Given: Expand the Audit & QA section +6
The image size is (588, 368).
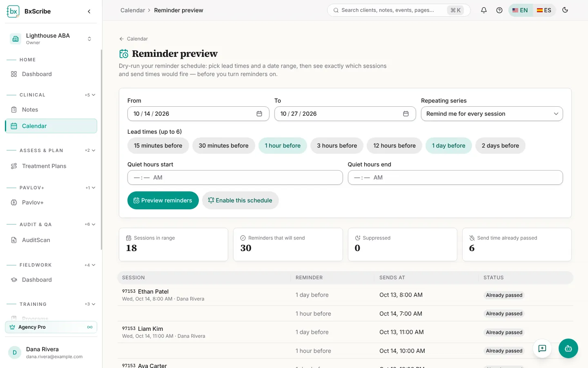Looking at the screenshot, I should [x=90, y=224].
